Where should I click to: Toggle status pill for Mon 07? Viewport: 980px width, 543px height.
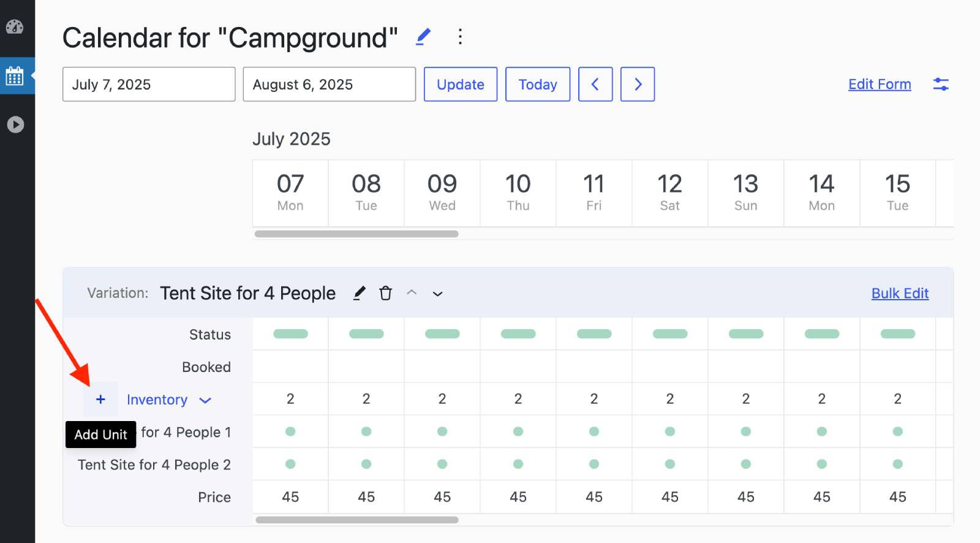[290, 334]
